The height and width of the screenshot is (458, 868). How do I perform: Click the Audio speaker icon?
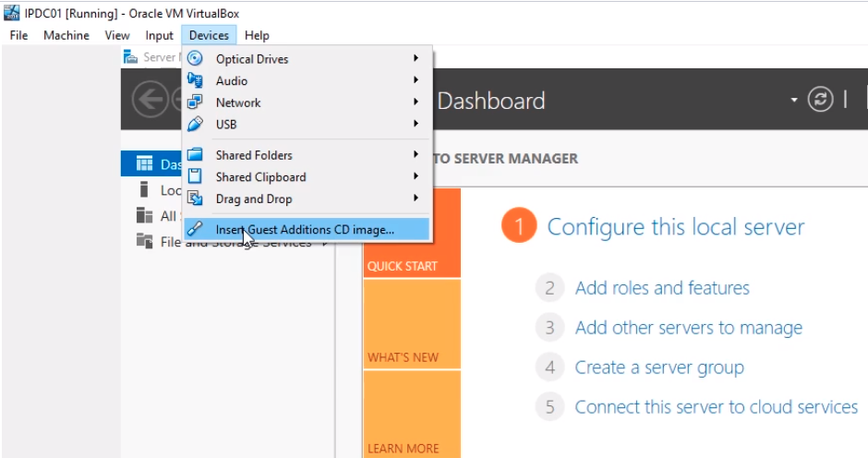[195, 80]
